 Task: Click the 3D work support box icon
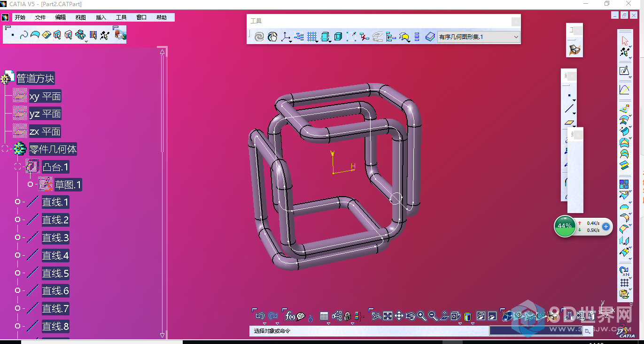point(325,37)
